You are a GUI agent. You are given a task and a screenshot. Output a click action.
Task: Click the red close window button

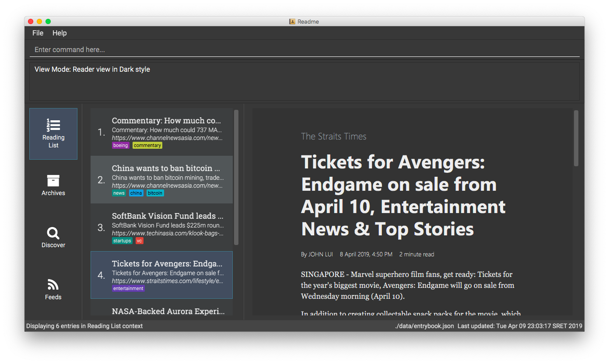point(31,21)
